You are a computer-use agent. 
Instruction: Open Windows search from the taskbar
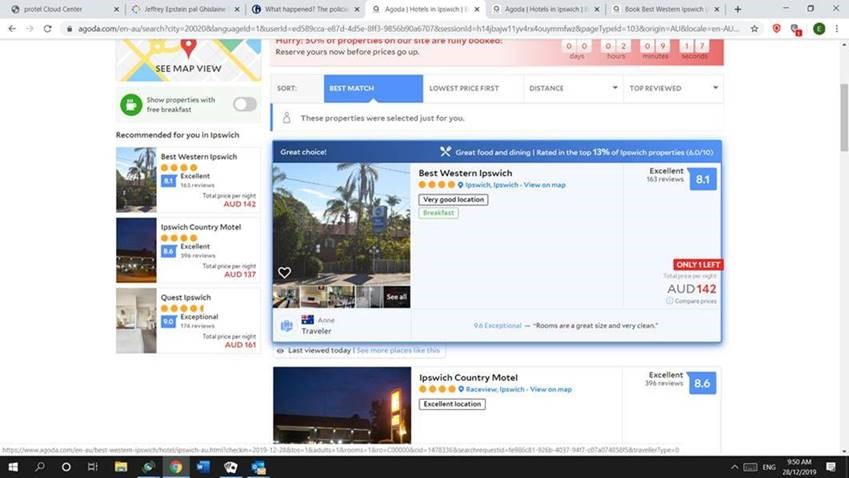tap(40, 467)
